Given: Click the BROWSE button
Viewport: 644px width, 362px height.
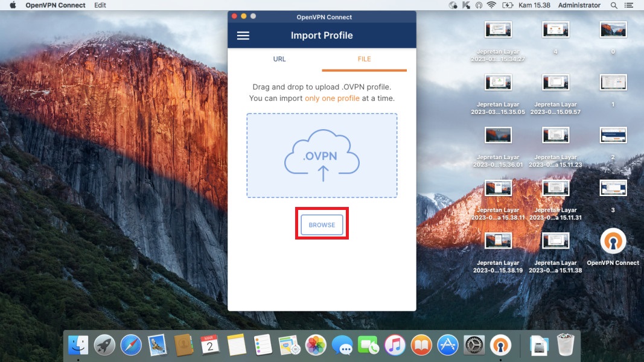Looking at the screenshot, I should point(322,224).
